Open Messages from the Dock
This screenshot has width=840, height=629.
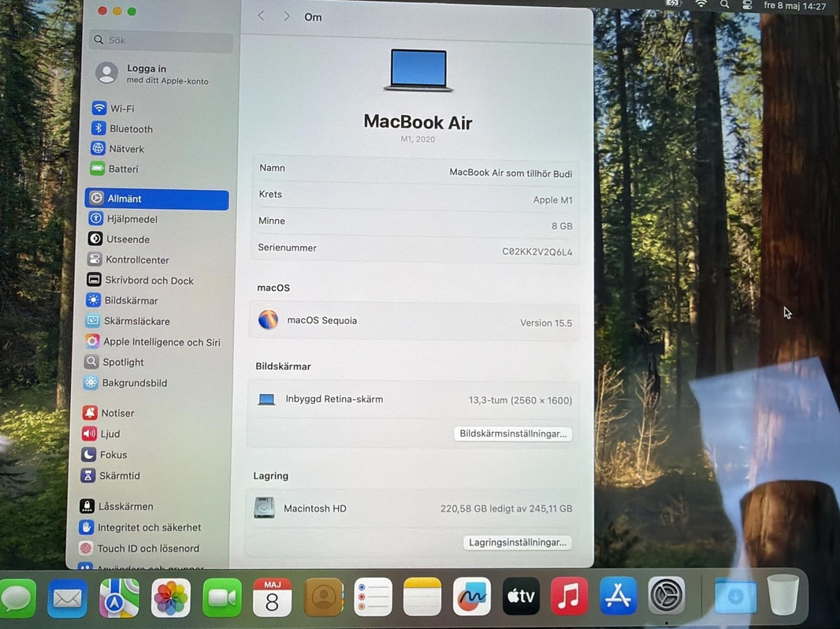(x=17, y=598)
